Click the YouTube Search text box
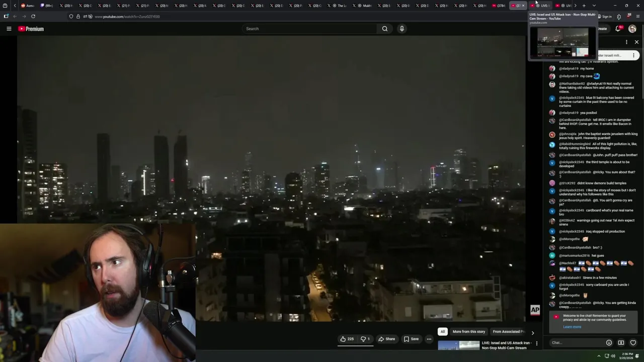This screenshot has width=644, height=362. [309, 29]
